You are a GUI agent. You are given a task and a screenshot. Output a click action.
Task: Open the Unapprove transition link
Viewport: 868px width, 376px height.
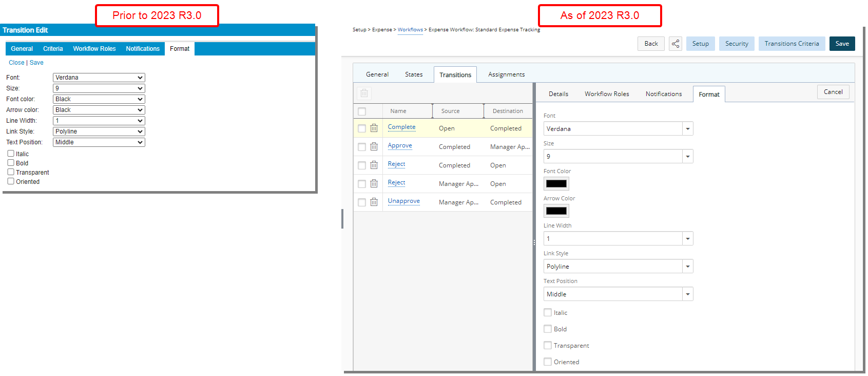pos(403,201)
